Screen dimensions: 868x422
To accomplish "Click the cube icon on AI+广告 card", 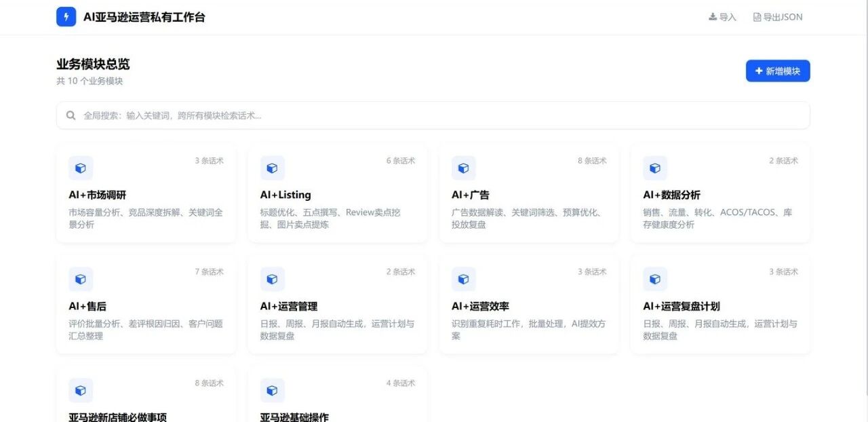I will [464, 168].
